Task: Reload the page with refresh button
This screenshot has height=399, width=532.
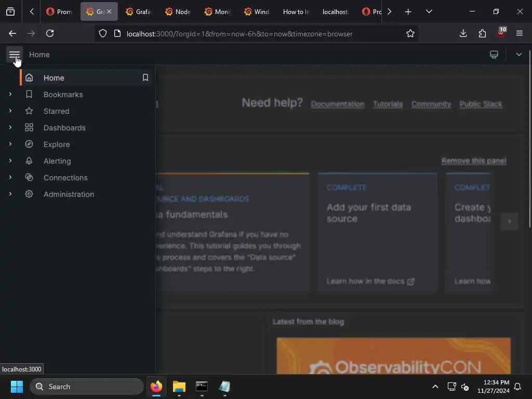Action: click(x=50, y=33)
